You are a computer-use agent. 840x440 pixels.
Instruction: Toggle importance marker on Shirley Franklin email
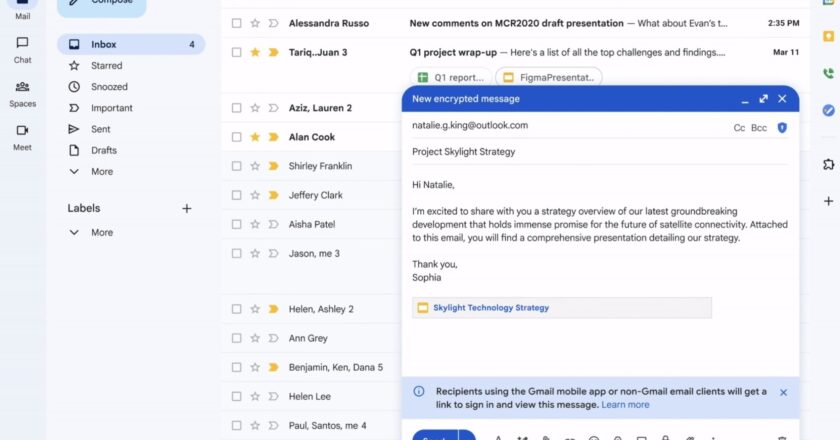click(x=273, y=166)
